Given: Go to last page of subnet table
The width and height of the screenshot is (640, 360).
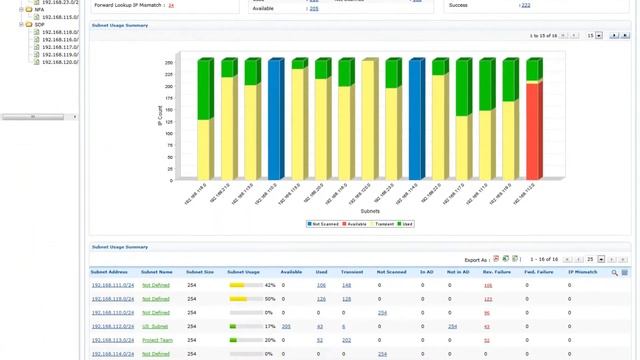Looking at the screenshot, I should coord(623,260).
